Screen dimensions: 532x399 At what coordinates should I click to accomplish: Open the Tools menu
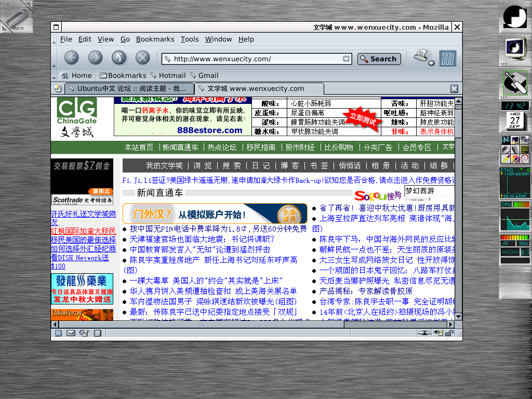(x=189, y=39)
